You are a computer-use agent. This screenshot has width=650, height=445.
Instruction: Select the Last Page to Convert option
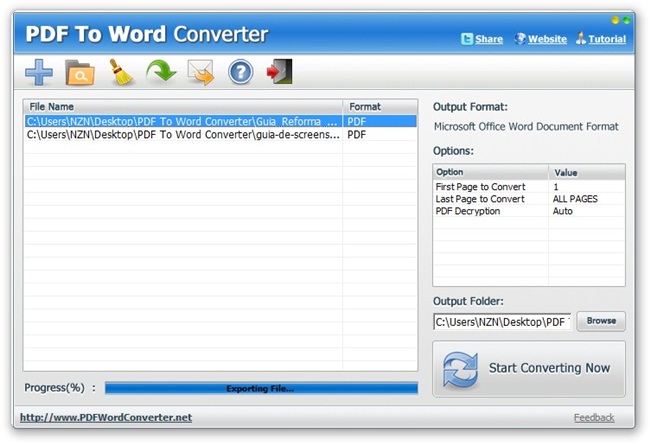pyautogui.click(x=480, y=199)
